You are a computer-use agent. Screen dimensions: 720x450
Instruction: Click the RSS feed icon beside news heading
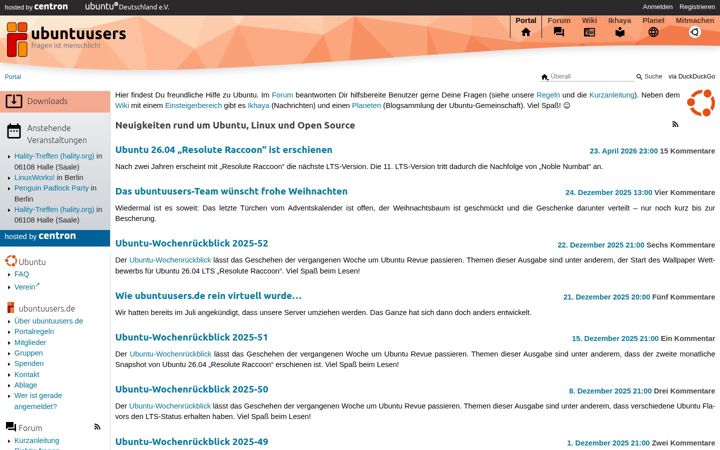coord(675,124)
